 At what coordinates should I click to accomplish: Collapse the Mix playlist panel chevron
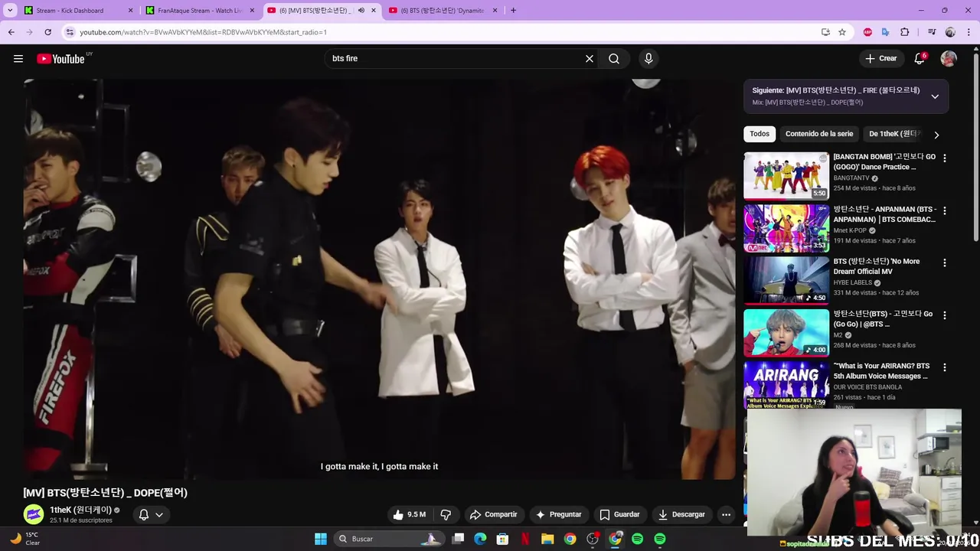[935, 96]
